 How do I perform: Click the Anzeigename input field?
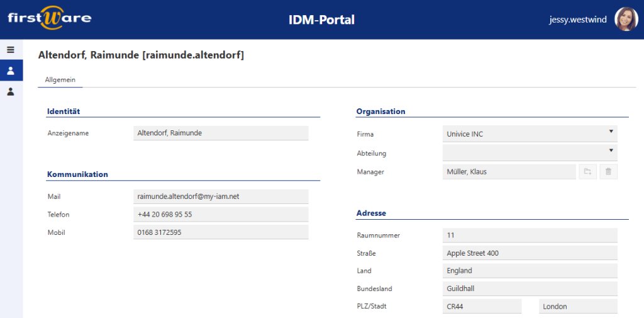coord(221,133)
